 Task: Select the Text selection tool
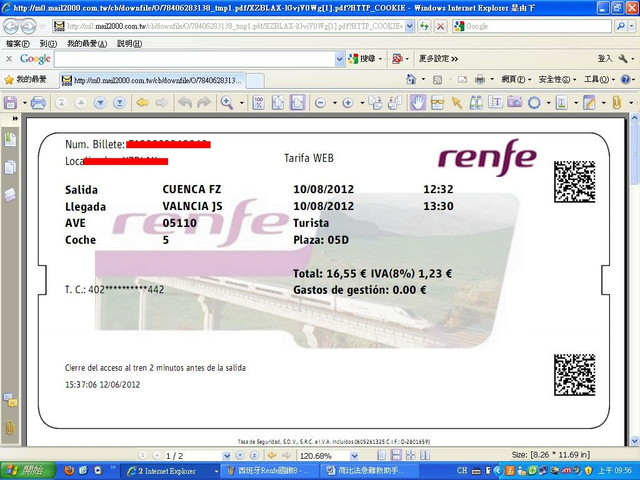point(495,103)
